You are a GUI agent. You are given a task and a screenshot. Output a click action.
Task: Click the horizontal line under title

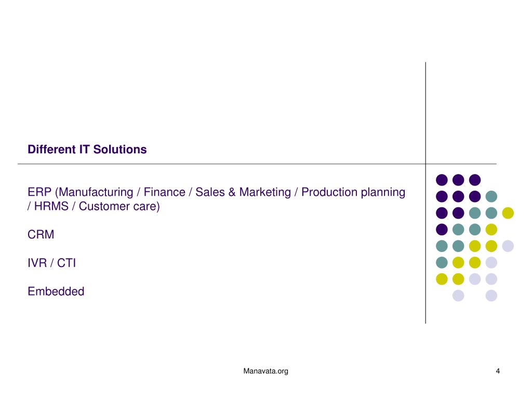(257, 164)
